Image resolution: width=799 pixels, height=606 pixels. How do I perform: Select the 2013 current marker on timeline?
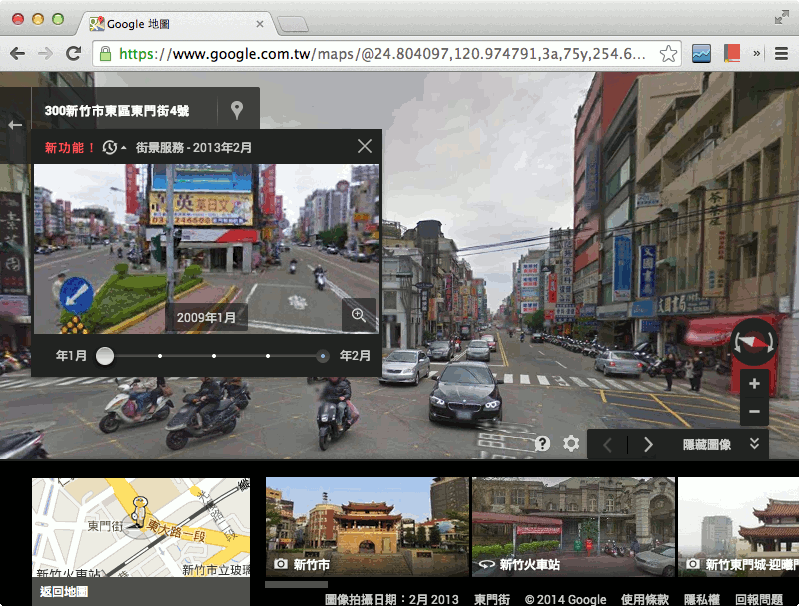(323, 356)
